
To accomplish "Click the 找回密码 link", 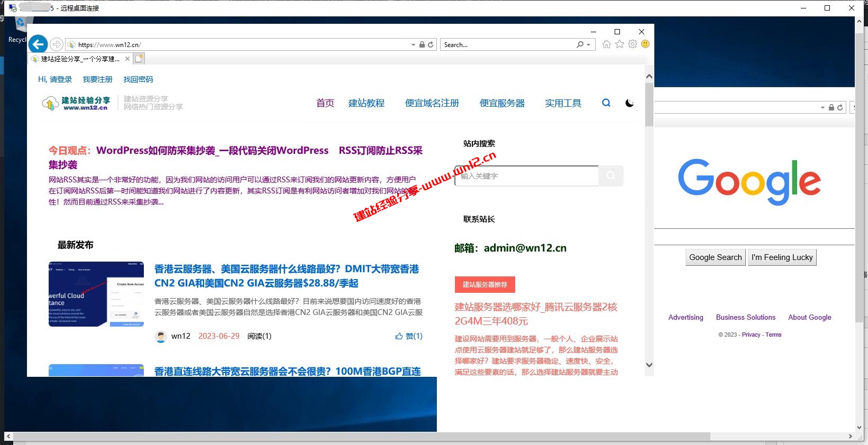I will [138, 79].
